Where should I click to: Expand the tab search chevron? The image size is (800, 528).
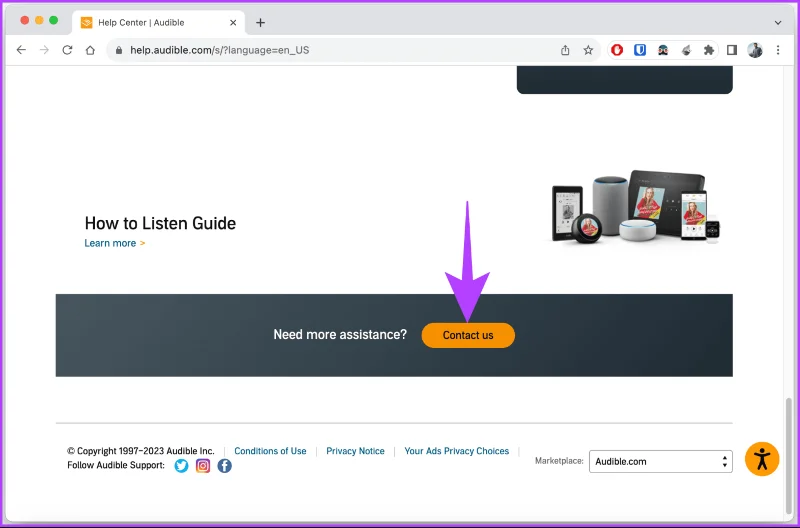(x=778, y=22)
